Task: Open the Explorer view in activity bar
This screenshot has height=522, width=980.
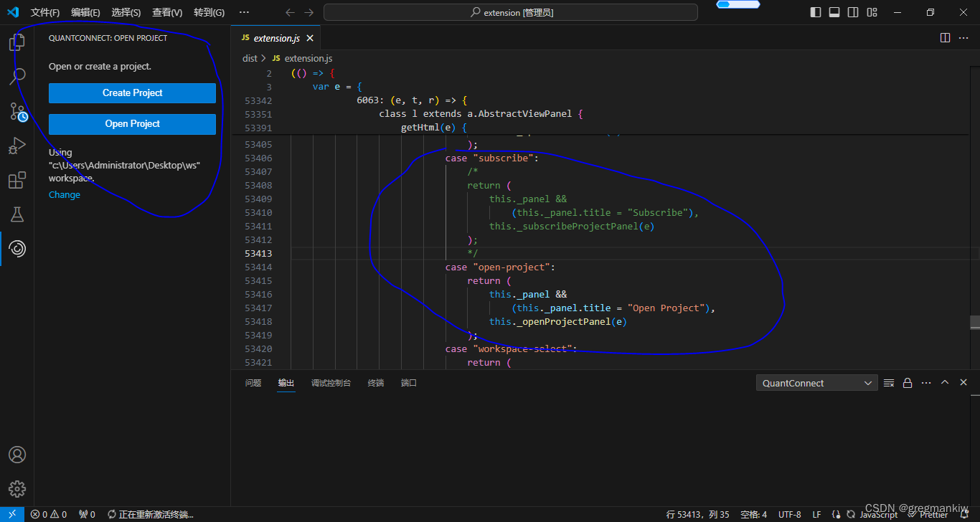Action: tap(17, 43)
